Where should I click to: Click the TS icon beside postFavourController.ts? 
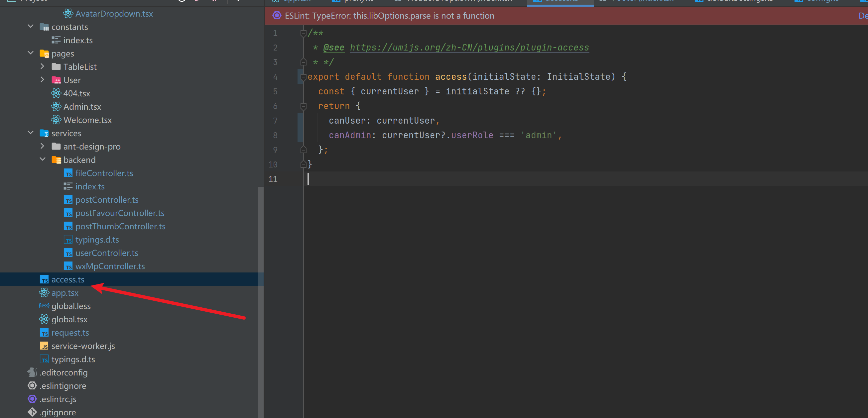(x=68, y=213)
